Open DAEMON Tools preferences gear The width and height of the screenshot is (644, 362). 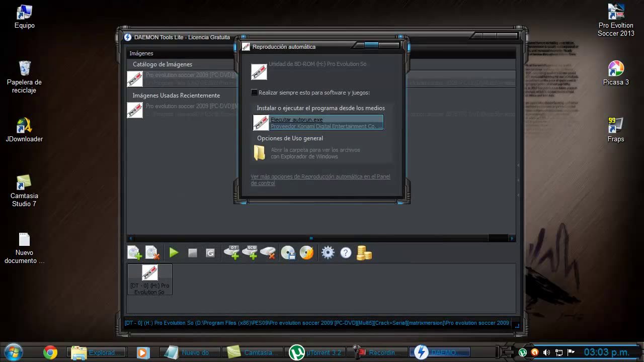[328, 252]
